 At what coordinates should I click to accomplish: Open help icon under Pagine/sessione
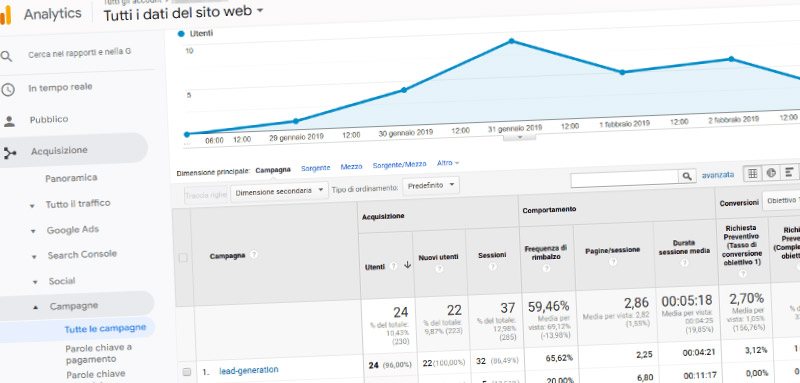click(613, 262)
